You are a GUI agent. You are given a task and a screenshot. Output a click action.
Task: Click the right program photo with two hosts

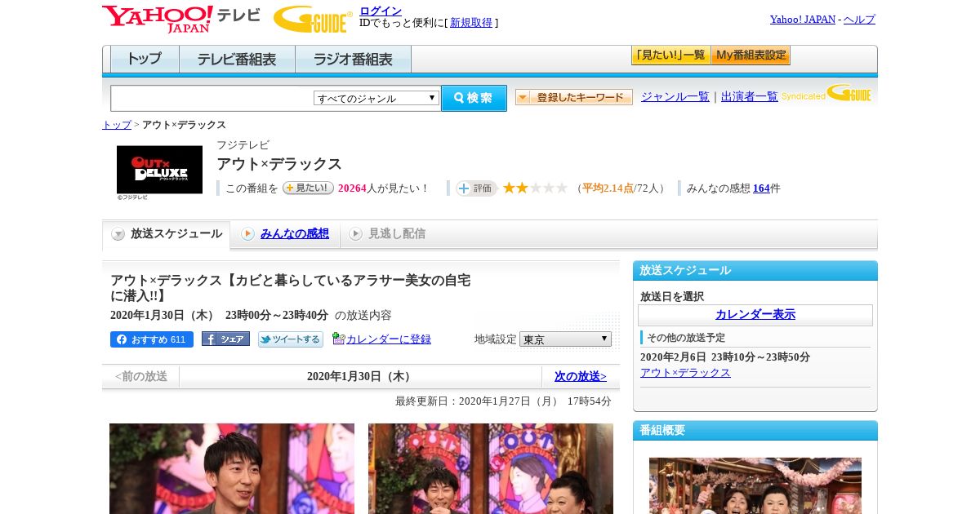pyautogui.click(x=491, y=468)
